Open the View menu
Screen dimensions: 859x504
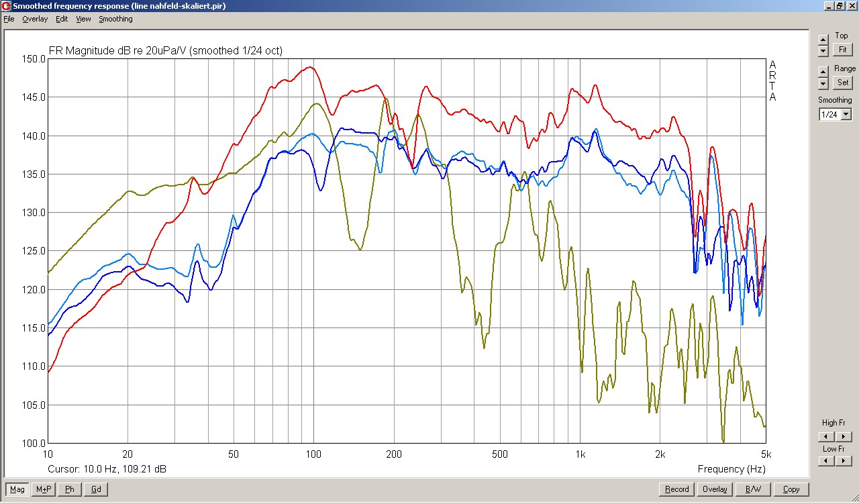(83, 19)
